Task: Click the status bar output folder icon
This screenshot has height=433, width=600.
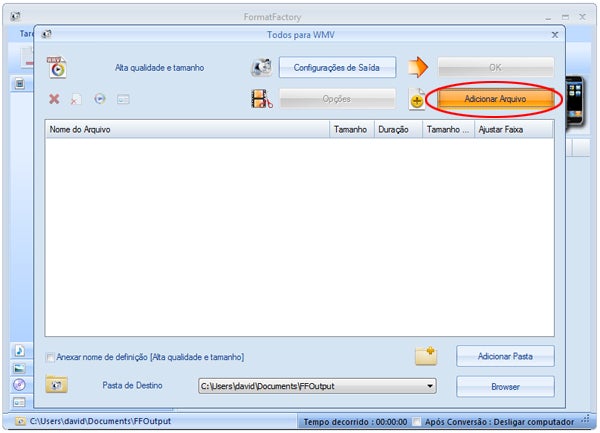Action: pos(20,422)
